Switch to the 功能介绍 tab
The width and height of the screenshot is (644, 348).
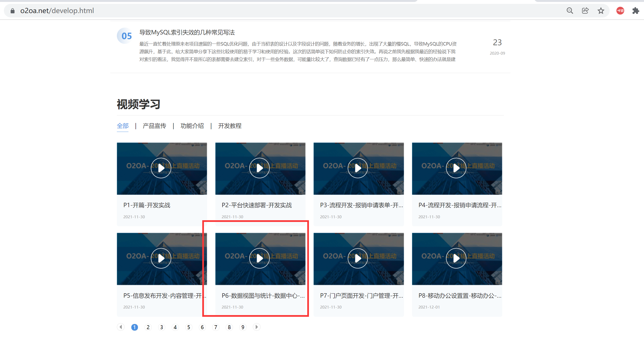[x=192, y=126]
